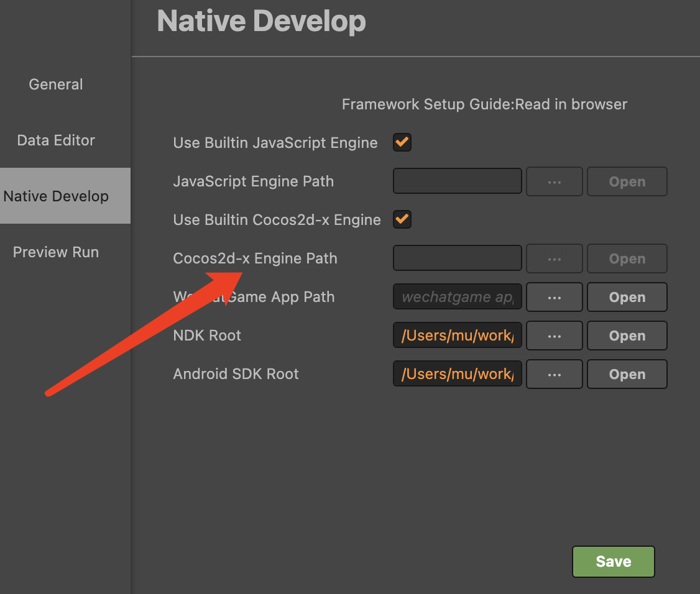Select the Native Develop tab

coord(56,196)
